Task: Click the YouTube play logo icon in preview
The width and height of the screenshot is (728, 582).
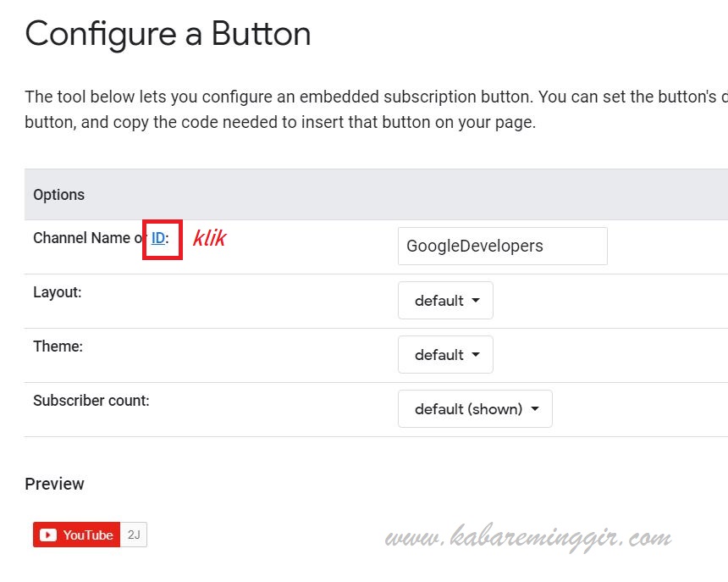Action: click(x=47, y=535)
